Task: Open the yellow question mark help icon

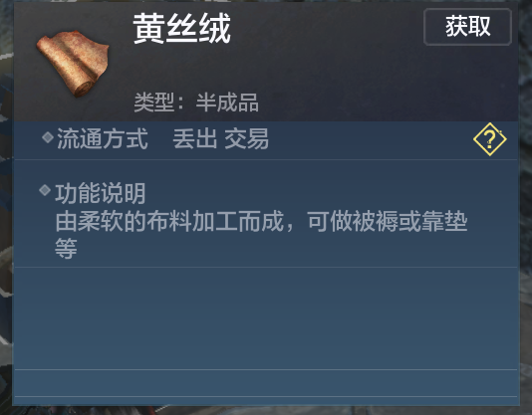Action: (x=490, y=139)
